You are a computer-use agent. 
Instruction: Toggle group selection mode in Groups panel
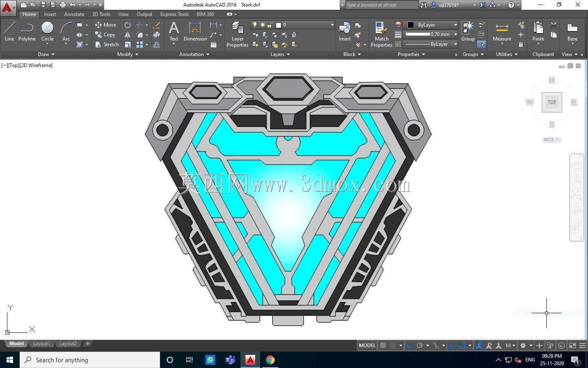pyautogui.click(x=481, y=45)
